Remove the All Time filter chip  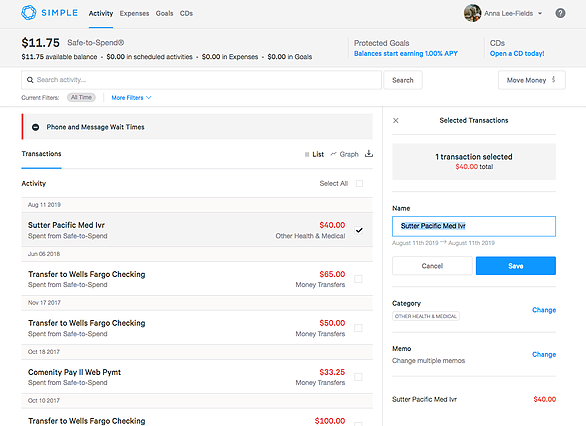pyautogui.click(x=81, y=98)
